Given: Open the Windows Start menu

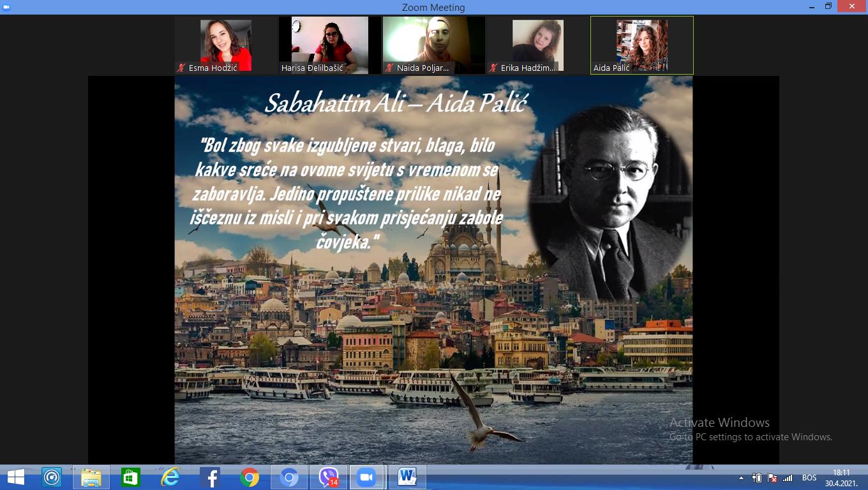Looking at the screenshot, I should pyautogui.click(x=15, y=477).
